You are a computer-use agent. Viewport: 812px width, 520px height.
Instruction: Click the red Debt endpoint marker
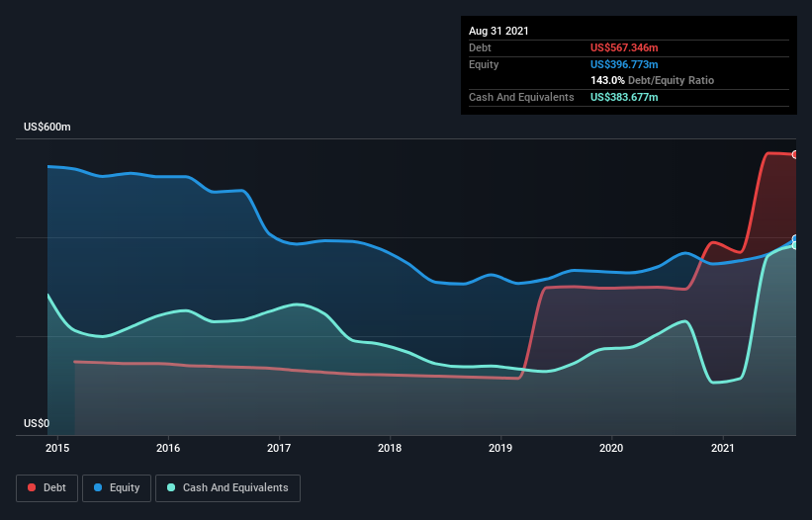795,154
